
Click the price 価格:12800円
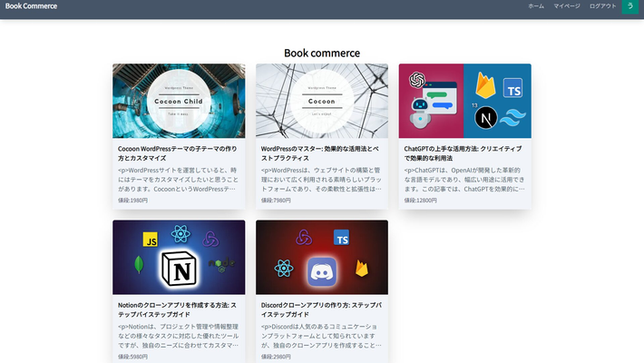click(420, 201)
